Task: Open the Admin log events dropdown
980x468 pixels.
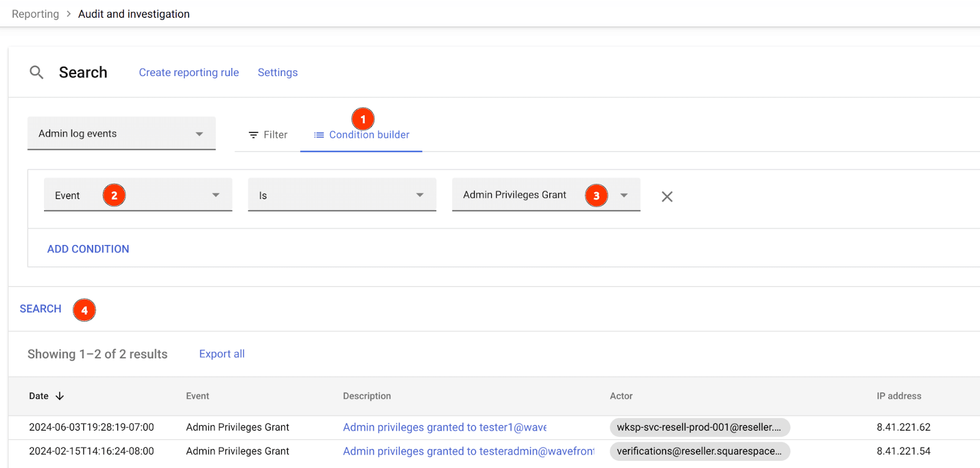Action: pos(121,134)
